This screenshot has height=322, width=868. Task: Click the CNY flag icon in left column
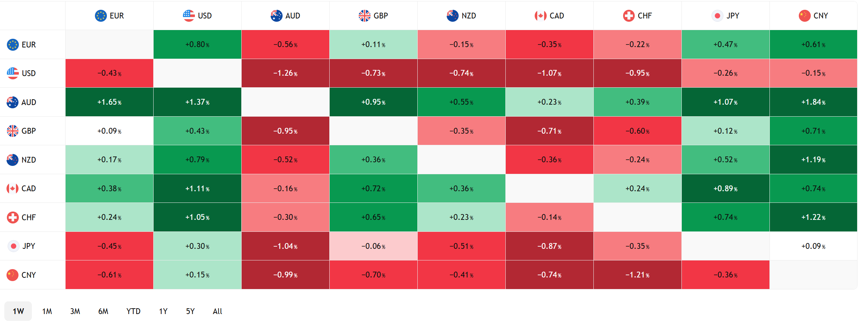tap(13, 275)
